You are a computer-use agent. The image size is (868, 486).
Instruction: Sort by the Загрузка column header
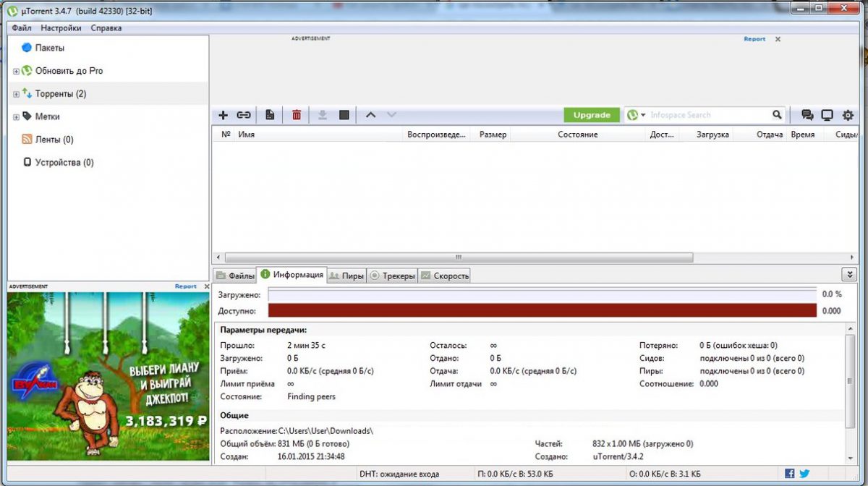pyautogui.click(x=706, y=135)
